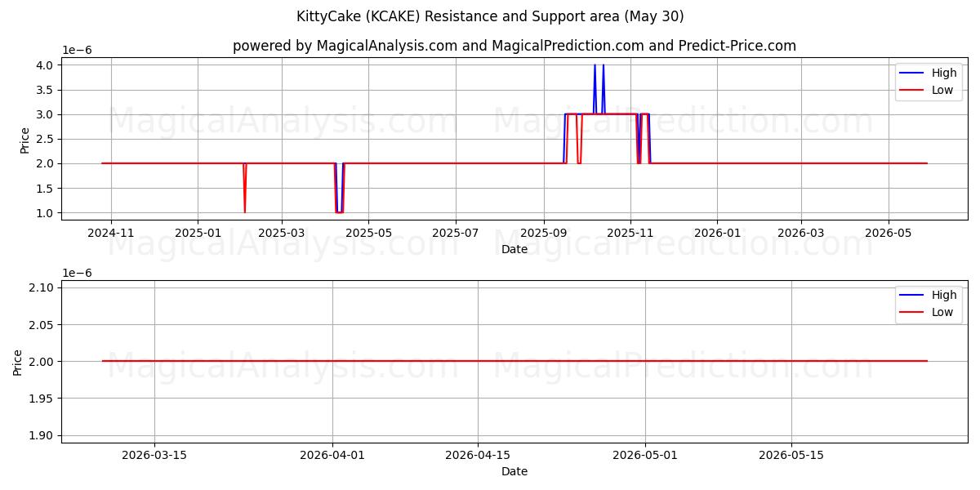980x490 pixels.
Task: Click the '4.0' y-axis tick in top chart
Action: [x=44, y=65]
